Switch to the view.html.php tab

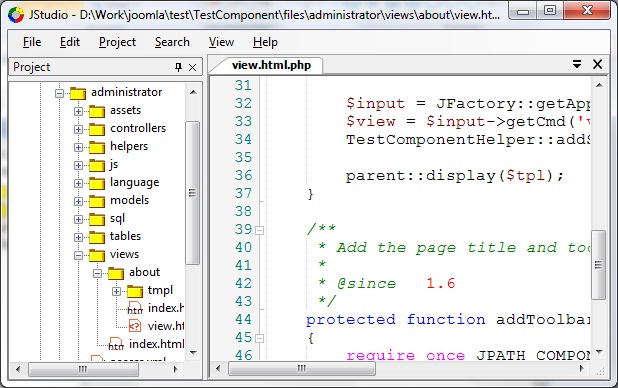[x=271, y=65]
